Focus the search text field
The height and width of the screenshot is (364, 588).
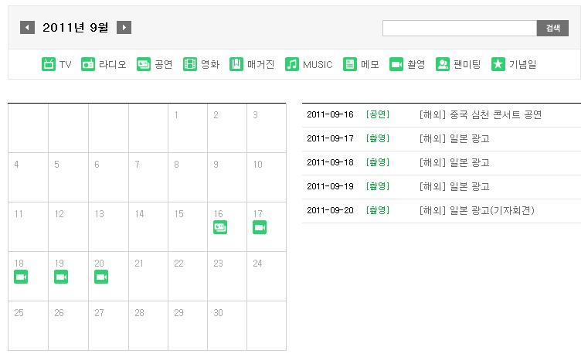459,28
